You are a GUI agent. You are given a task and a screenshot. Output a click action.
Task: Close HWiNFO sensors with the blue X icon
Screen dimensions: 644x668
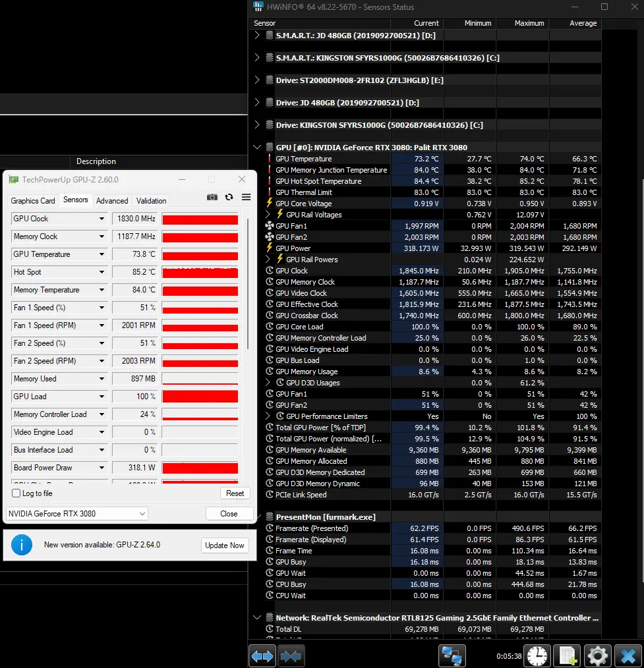[628, 656]
